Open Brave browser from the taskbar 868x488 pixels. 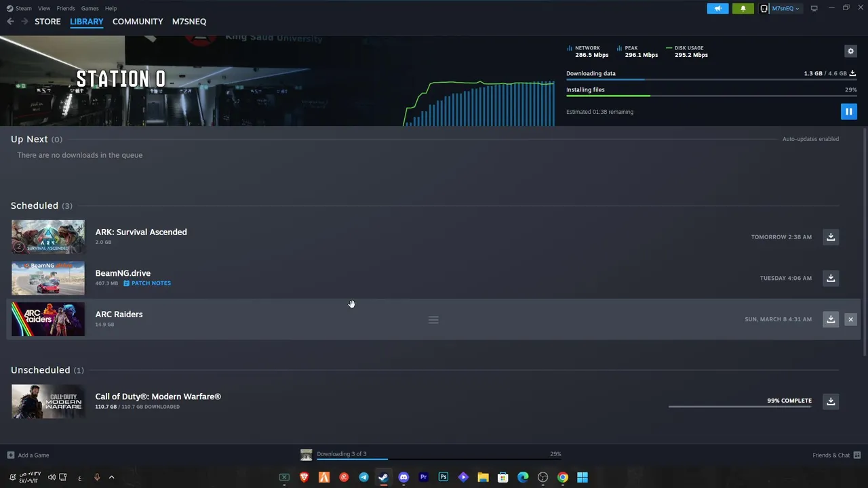coord(304,477)
